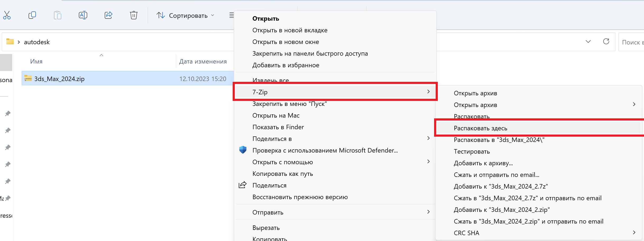Choose Распаковать здесь from 7-Zip menu

(480, 128)
